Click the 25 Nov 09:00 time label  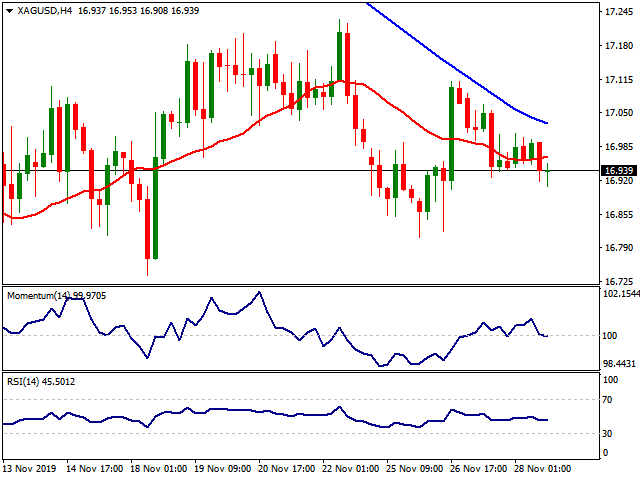tap(414, 469)
